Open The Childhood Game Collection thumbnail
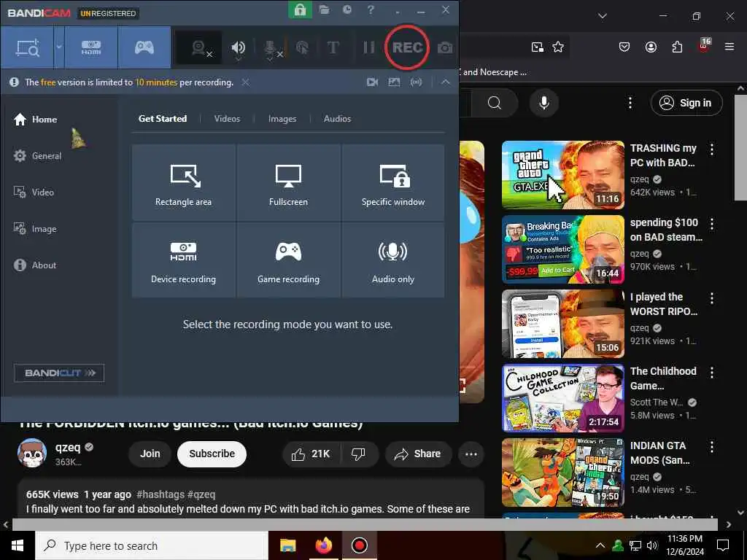Viewport: 747px width, 560px height. pyautogui.click(x=563, y=398)
